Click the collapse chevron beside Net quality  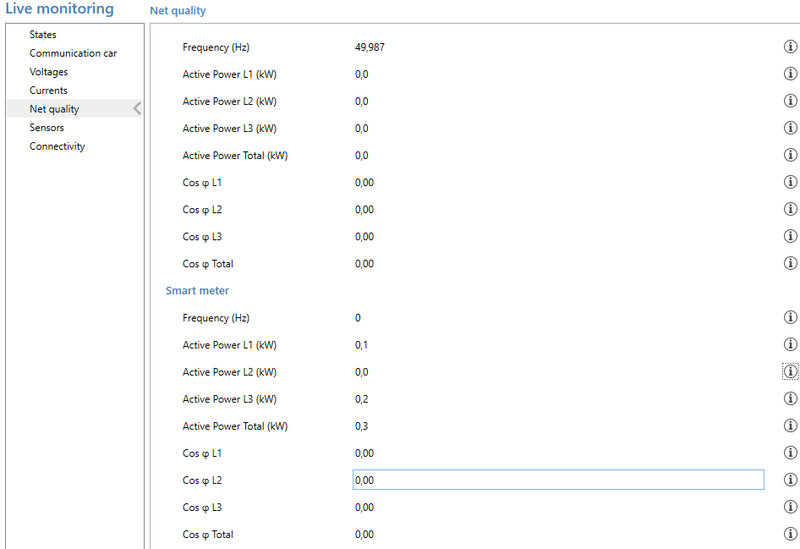(x=137, y=108)
